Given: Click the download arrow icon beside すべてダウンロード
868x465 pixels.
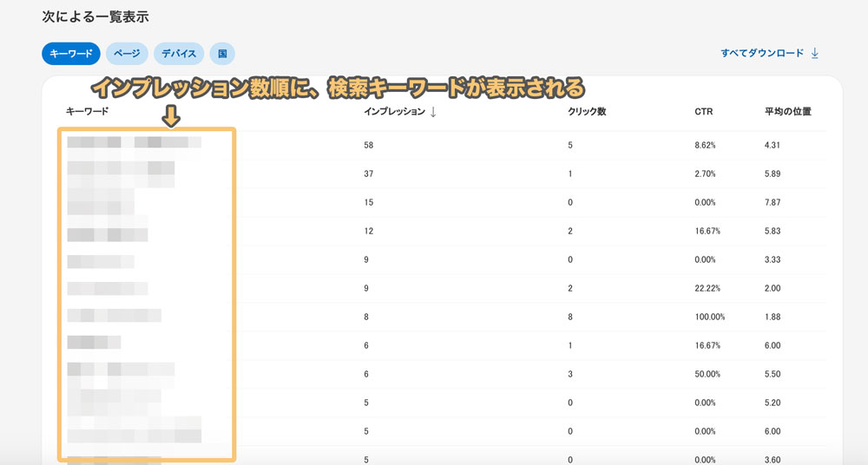Looking at the screenshot, I should [x=814, y=53].
